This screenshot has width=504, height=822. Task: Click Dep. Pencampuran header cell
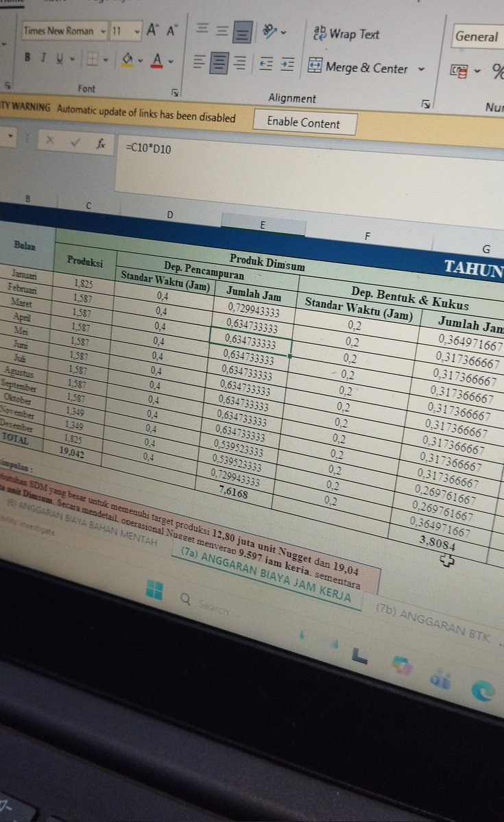click(204, 269)
